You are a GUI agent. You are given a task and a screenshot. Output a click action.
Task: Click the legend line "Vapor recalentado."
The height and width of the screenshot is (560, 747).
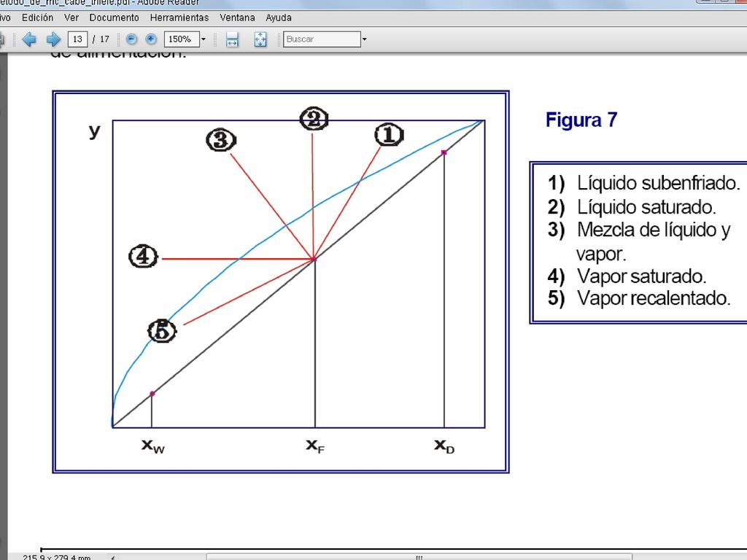point(654,298)
